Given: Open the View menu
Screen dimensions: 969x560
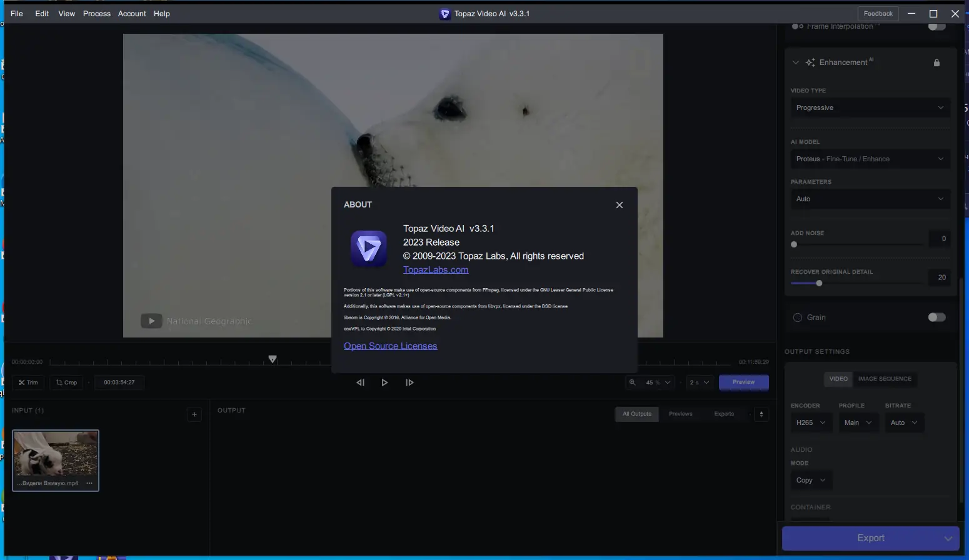Looking at the screenshot, I should pos(67,14).
